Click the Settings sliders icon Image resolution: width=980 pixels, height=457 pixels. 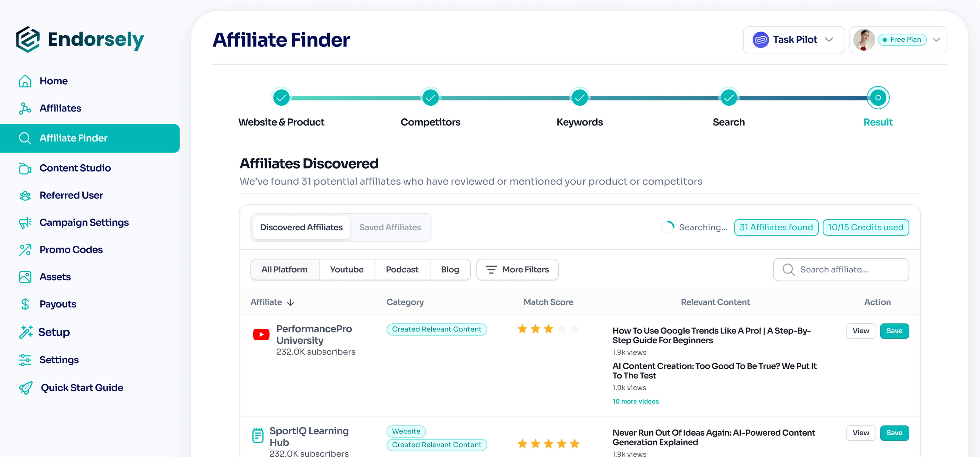(x=25, y=360)
